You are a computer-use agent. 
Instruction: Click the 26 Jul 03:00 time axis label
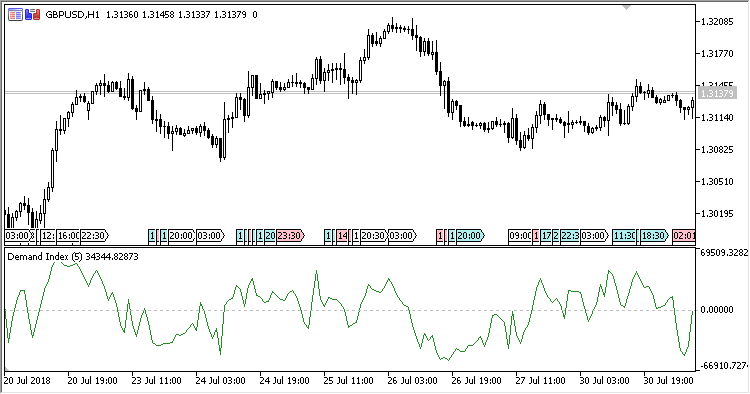(412, 381)
